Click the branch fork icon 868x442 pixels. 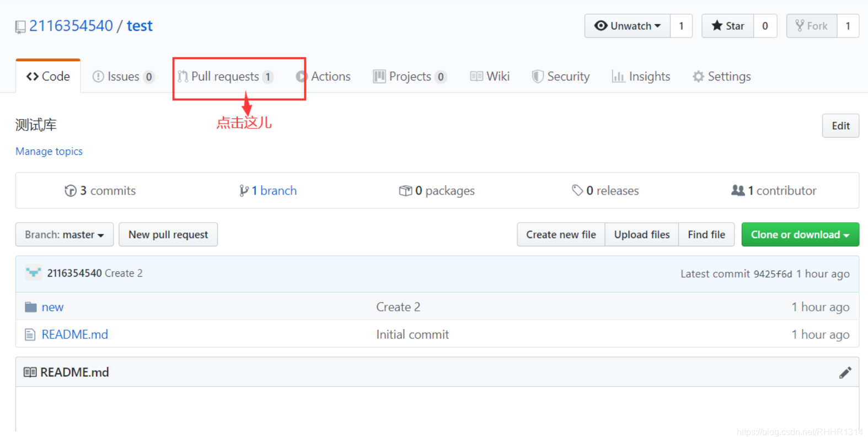244,191
